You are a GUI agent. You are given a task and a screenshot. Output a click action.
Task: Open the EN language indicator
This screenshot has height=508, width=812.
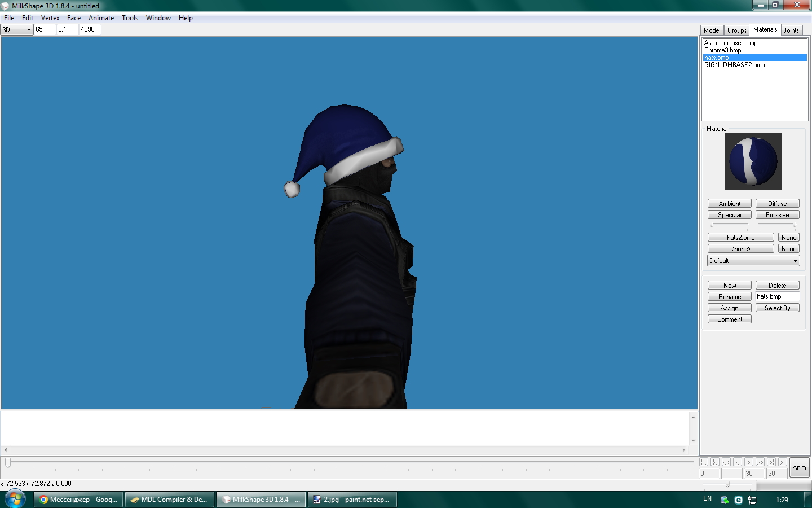[x=708, y=499]
